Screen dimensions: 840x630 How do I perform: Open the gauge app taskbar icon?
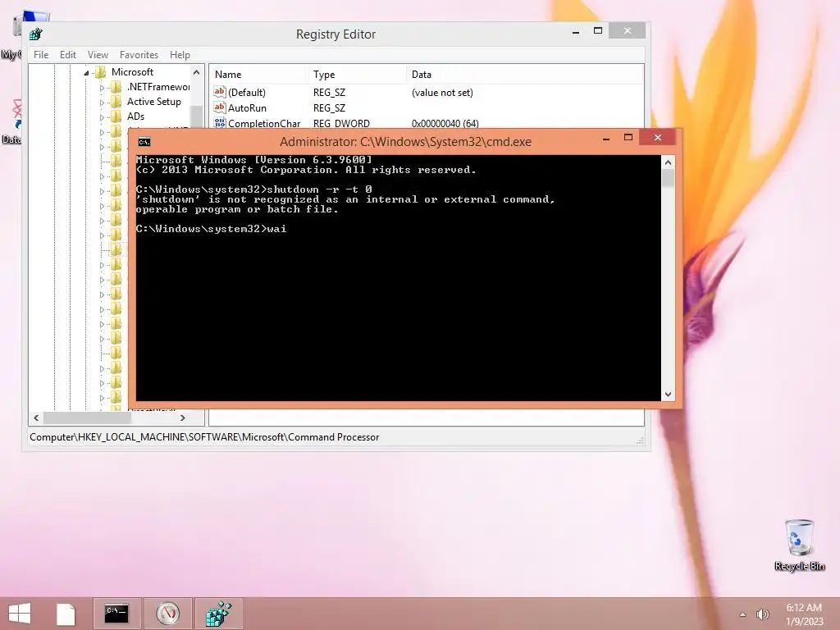pyautogui.click(x=167, y=614)
